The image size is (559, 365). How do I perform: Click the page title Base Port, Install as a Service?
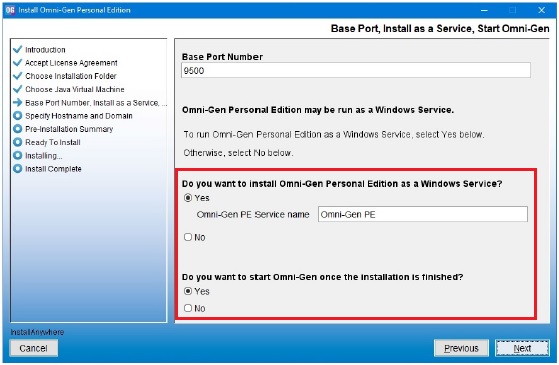[440, 29]
